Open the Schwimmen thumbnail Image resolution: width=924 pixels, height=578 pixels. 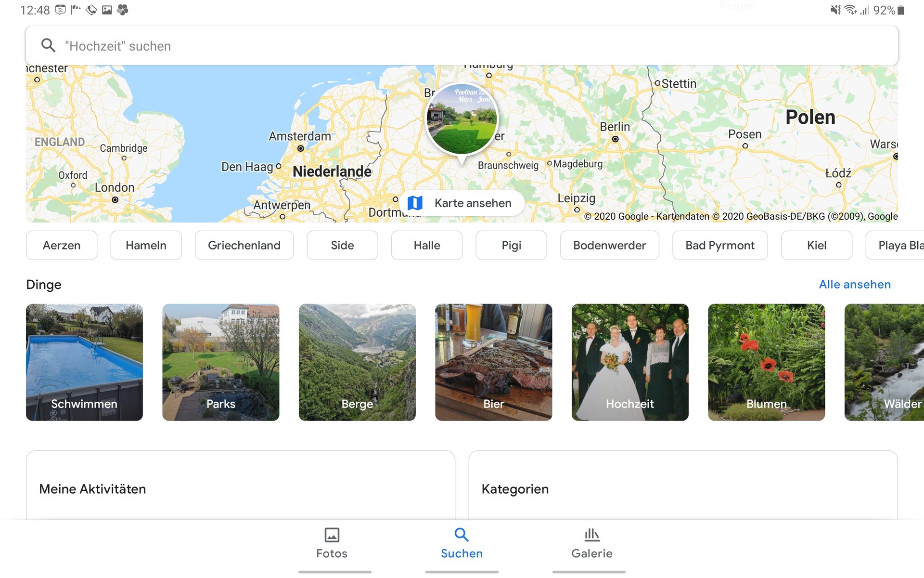tap(84, 362)
